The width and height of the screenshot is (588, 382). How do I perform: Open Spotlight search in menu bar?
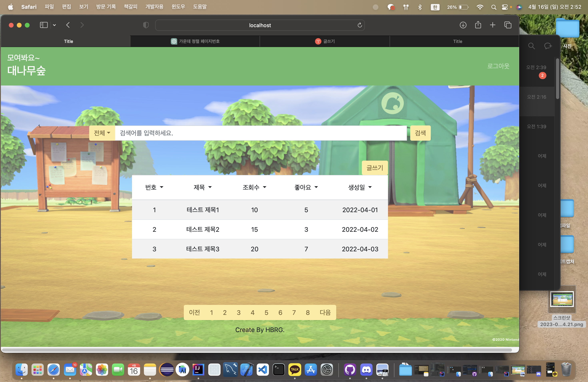(x=493, y=7)
